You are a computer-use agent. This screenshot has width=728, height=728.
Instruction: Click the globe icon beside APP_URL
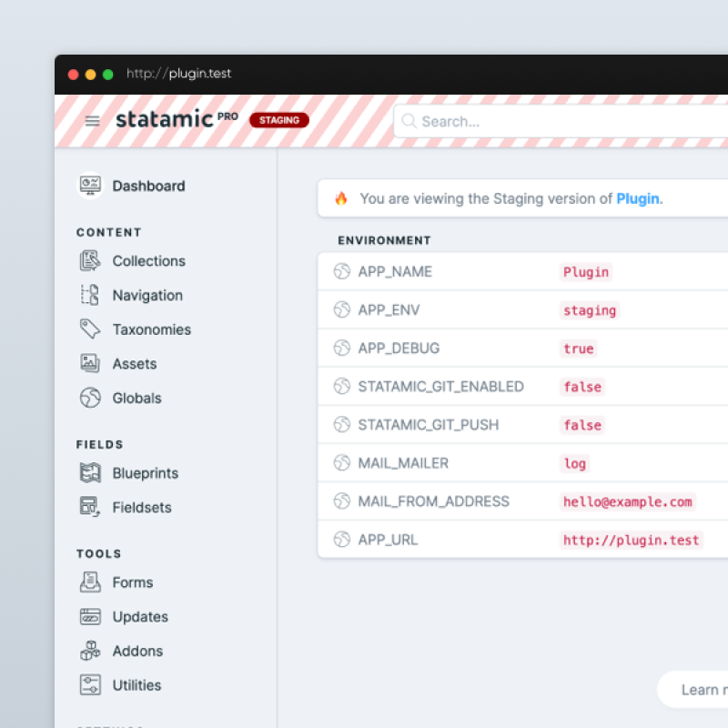click(342, 540)
